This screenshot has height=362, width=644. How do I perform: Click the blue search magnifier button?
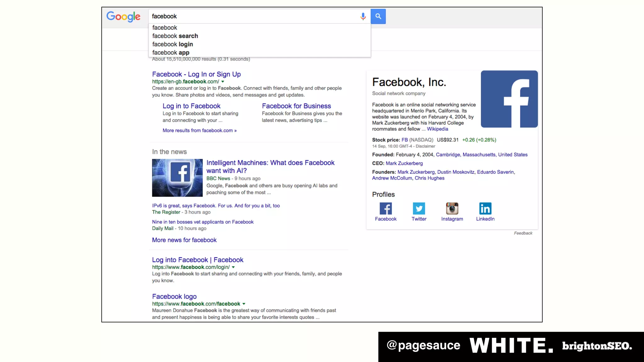[x=378, y=16]
